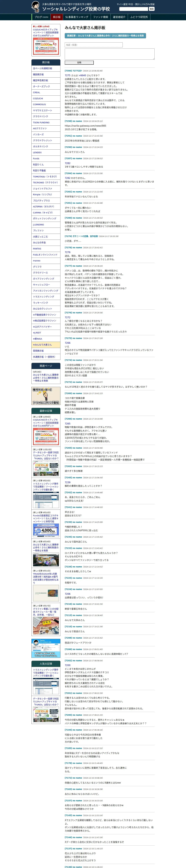This screenshot has width=186, height=868.
Task: Follow 7266 reference in post 7275
Action: point(68,343)
